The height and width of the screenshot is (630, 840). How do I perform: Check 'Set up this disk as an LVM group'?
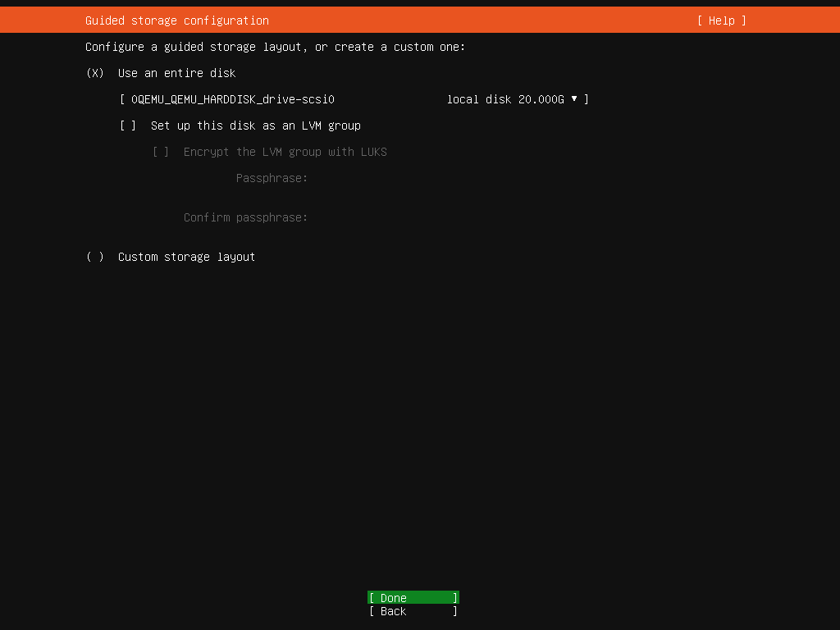tap(128, 126)
